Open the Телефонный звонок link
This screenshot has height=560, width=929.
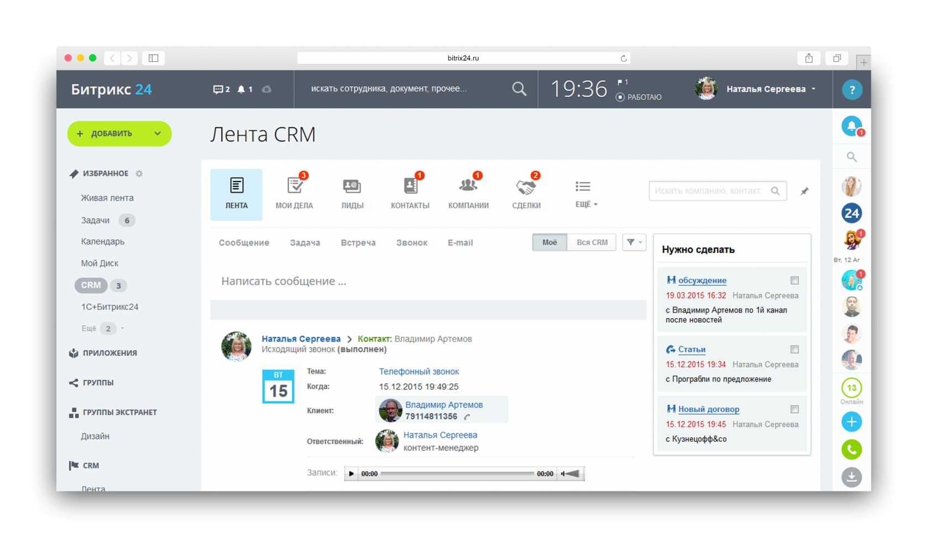pos(419,371)
